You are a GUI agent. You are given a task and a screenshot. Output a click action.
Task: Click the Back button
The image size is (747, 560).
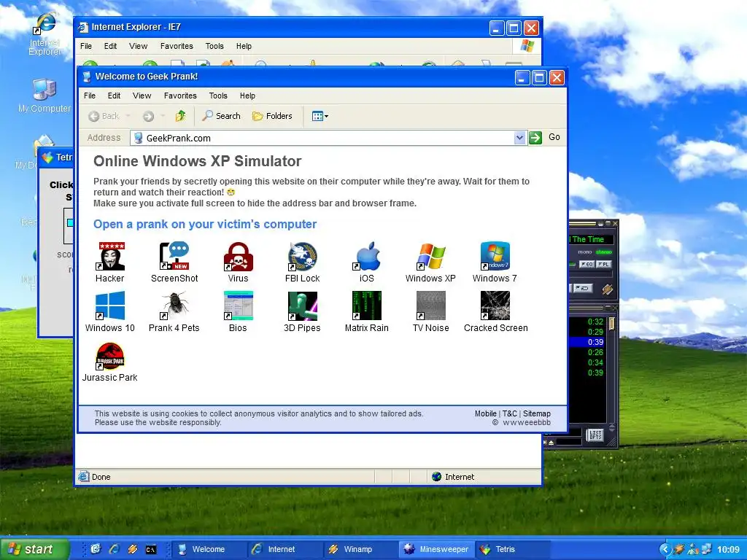104,116
